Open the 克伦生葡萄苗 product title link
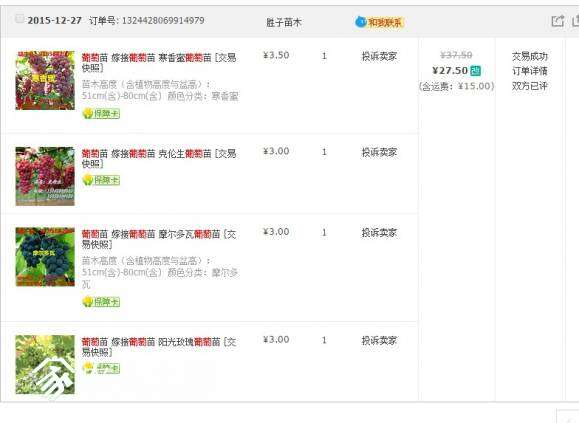Screen dimensions: 579x423 coord(159,158)
